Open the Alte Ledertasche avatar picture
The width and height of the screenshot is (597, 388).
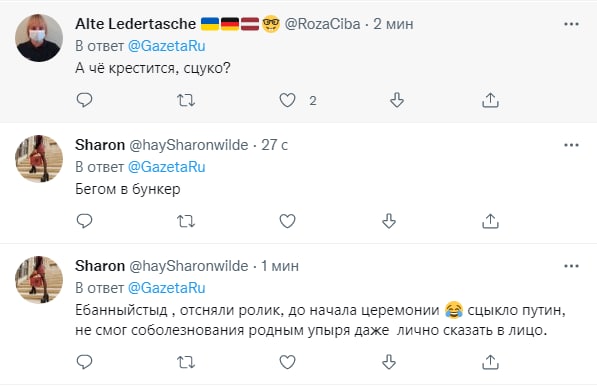point(39,38)
